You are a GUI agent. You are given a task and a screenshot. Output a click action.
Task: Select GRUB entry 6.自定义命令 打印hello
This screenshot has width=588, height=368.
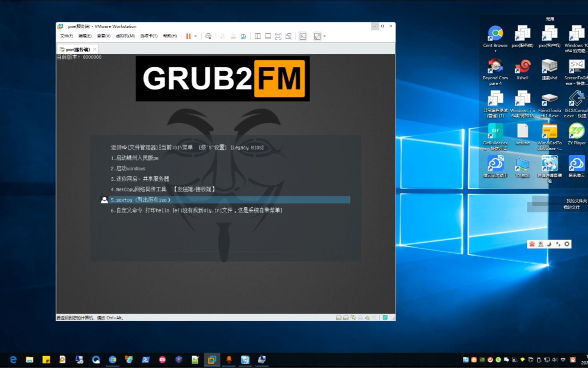[x=197, y=210]
